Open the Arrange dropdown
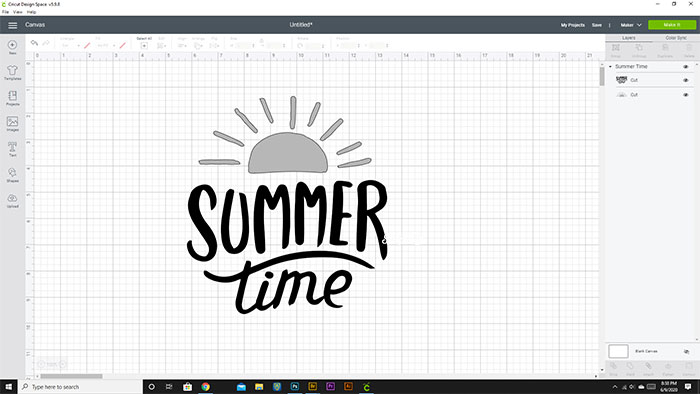The width and height of the screenshot is (700, 394). [199, 46]
